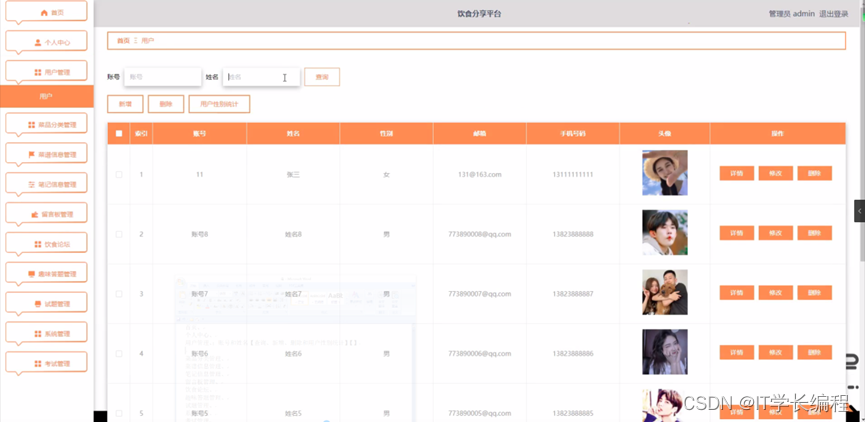Tick the select-all checkbox in the table header
This screenshot has height=422, width=865.
click(x=119, y=133)
